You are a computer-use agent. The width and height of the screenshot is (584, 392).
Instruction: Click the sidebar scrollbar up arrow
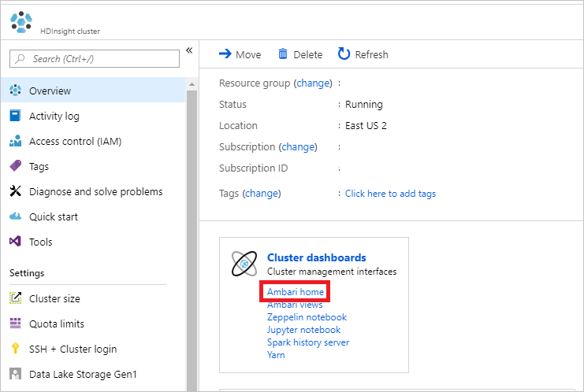click(x=192, y=84)
